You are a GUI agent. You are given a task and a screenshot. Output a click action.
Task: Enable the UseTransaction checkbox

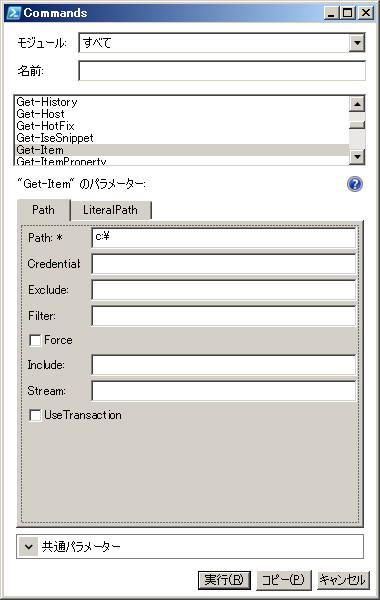coord(35,415)
